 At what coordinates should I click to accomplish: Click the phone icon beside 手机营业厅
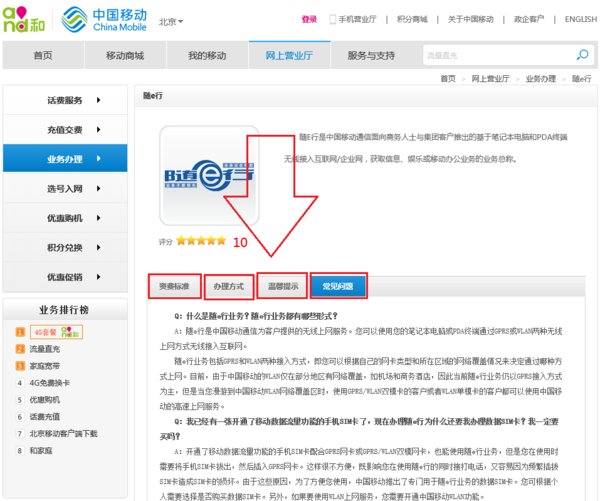333,19
